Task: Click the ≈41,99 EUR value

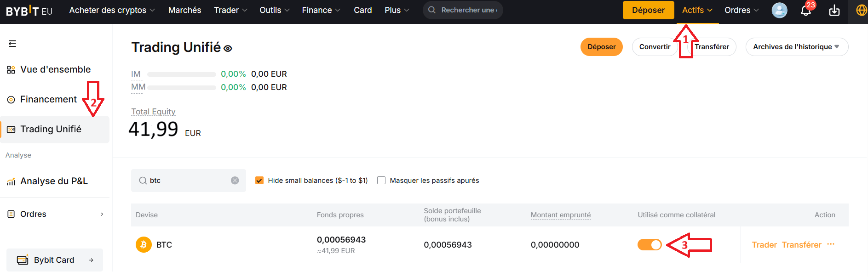Action: pyautogui.click(x=336, y=251)
